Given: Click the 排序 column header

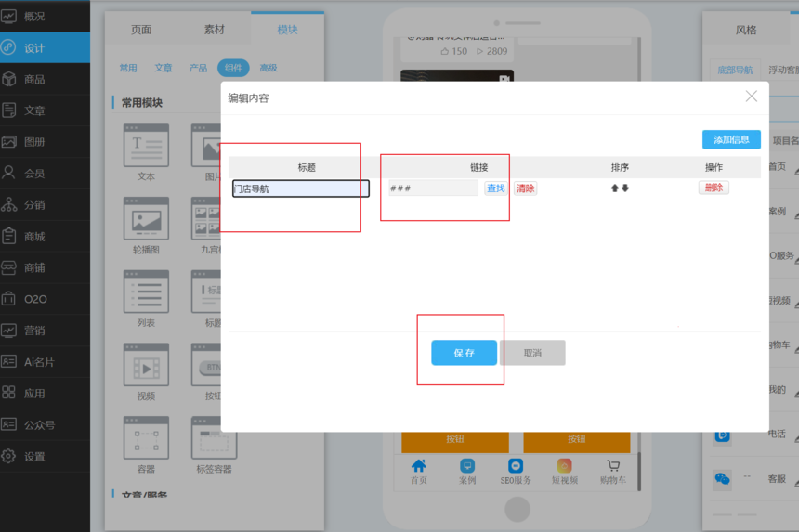Looking at the screenshot, I should click(x=620, y=167).
